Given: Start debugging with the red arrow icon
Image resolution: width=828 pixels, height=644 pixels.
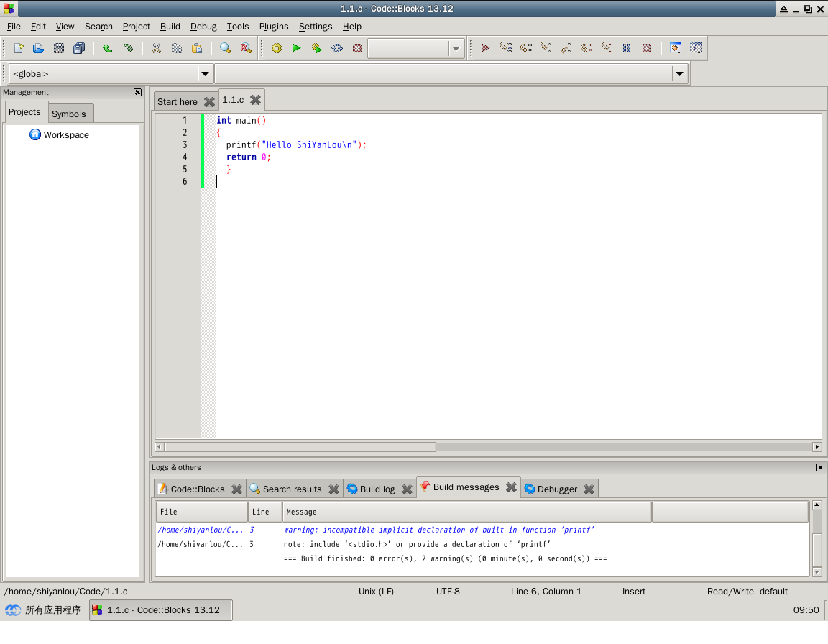Looking at the screenshot, I should tap(485, 48).
